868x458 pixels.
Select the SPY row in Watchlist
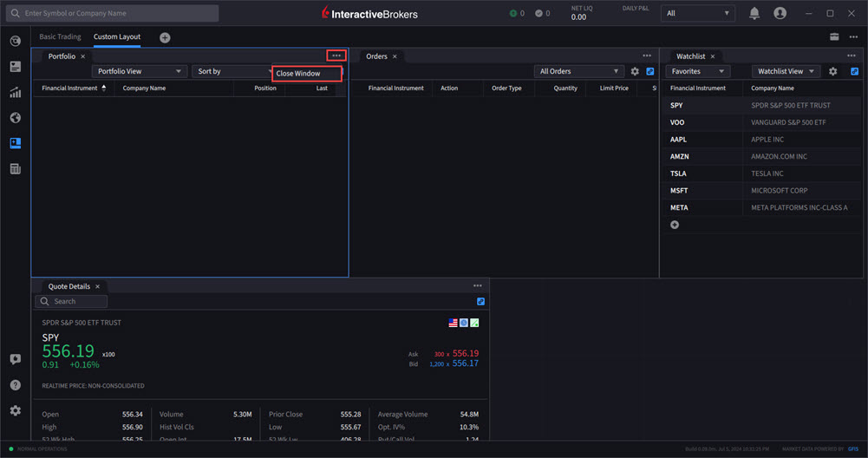[x=761, y=105]
